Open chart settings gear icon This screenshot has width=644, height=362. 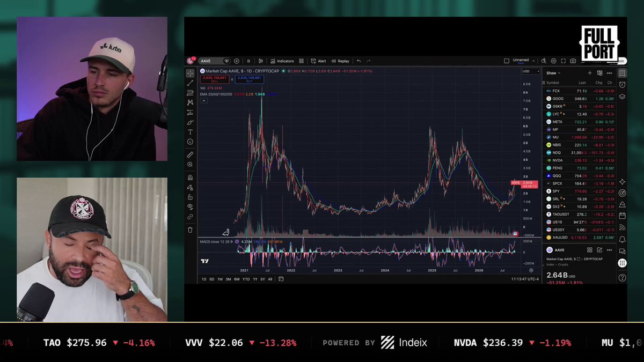pyautogui.click(x=554, y=61)
